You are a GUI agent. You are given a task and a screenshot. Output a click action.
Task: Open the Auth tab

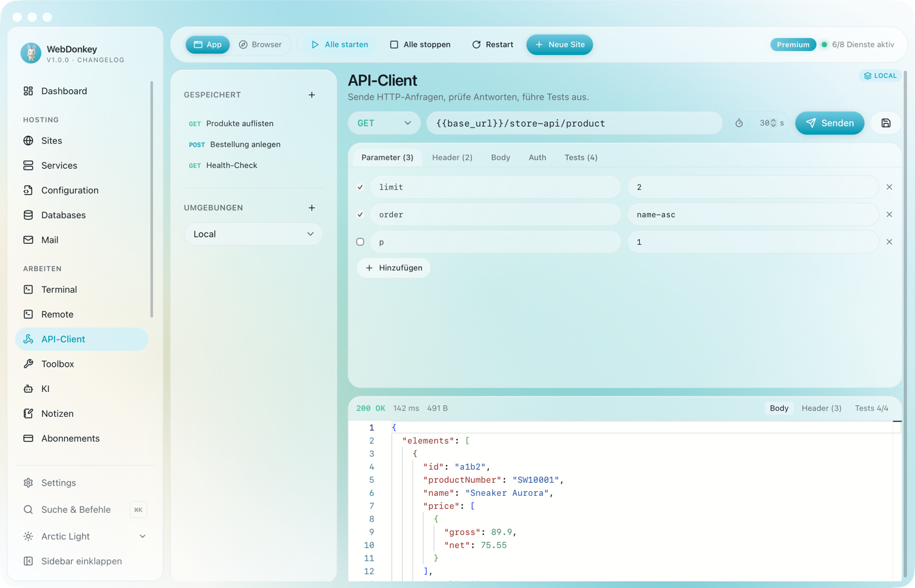pyautogui.click(x=537, y=157)
